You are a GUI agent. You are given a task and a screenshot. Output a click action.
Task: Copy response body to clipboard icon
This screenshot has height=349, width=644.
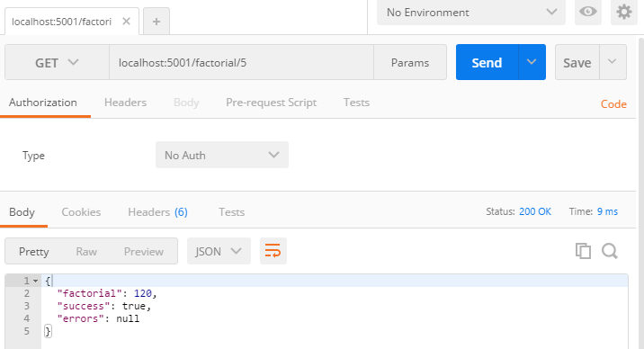point(583,251)
